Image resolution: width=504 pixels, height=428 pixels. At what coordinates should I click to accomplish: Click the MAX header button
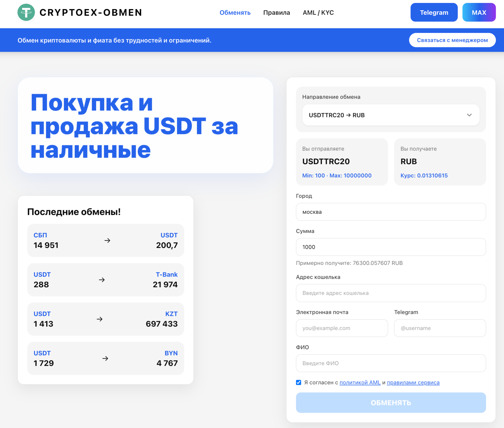tap(479, 12)
